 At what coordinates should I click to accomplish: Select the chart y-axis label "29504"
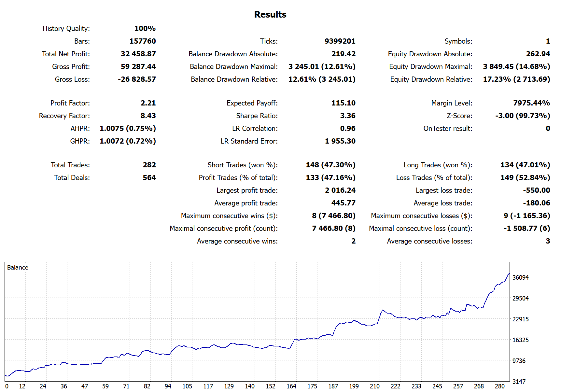pos(521,299)
